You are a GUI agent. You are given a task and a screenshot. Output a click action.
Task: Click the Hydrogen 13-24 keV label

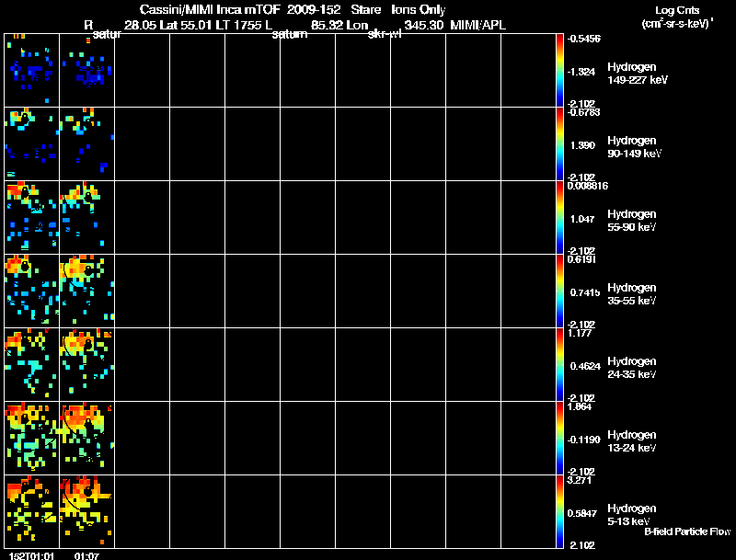(x=632, y=441)
